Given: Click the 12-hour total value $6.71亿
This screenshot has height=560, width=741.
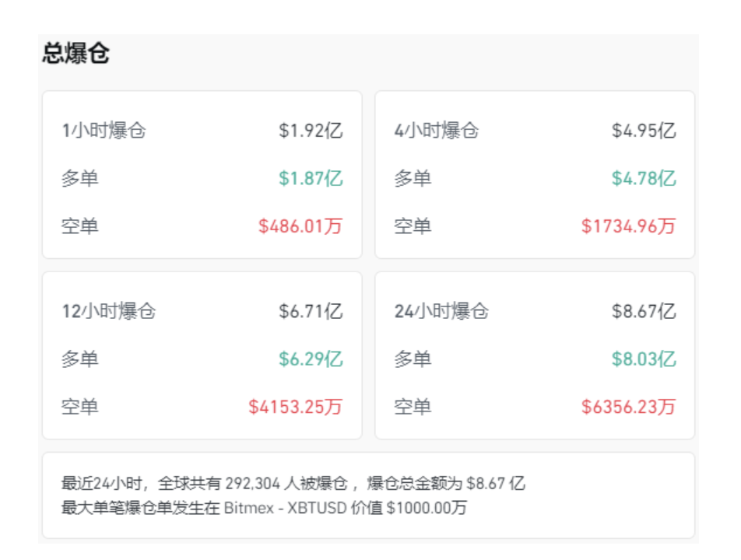Looking at the screenshot, I should pos(311,311).
